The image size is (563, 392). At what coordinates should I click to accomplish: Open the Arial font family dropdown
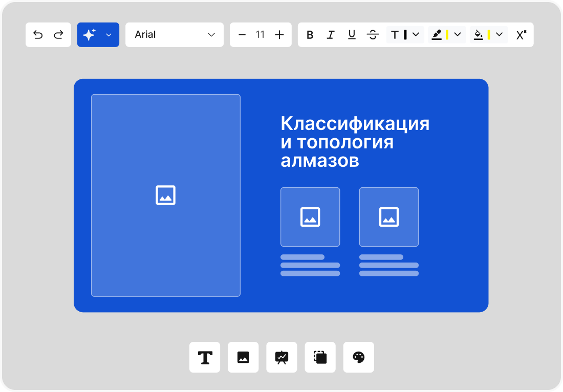click(x=174, y=35)
